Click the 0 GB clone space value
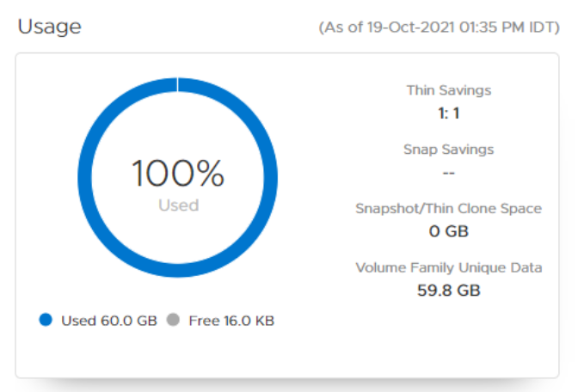This screenshot has width=578, height=392. [x=448, y=231]
